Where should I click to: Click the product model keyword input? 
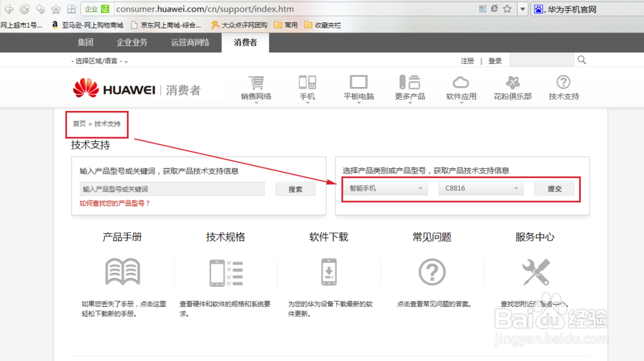[x=172, y=189]
